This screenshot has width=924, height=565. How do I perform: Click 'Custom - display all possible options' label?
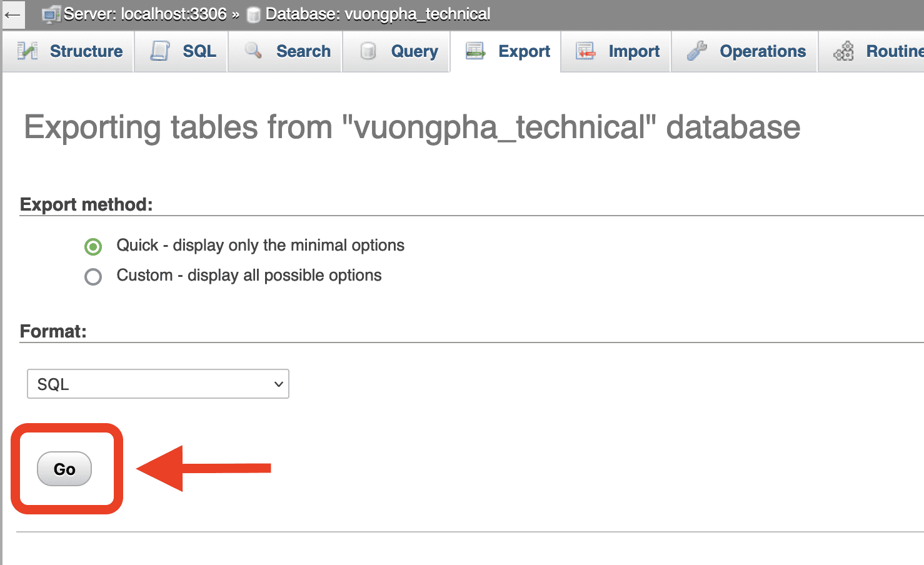pyautogui.click(x=249, y=276)
